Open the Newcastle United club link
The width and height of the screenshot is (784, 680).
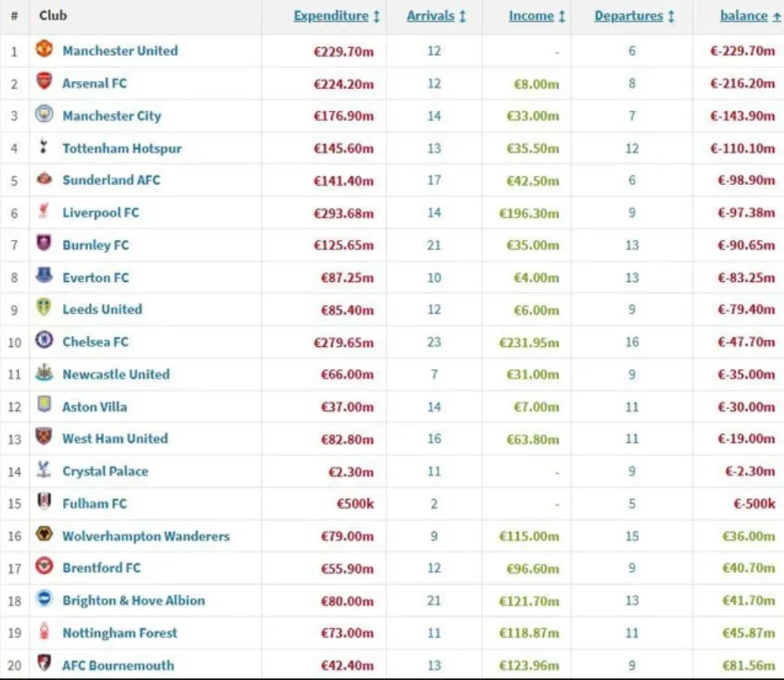pos(116,375)
